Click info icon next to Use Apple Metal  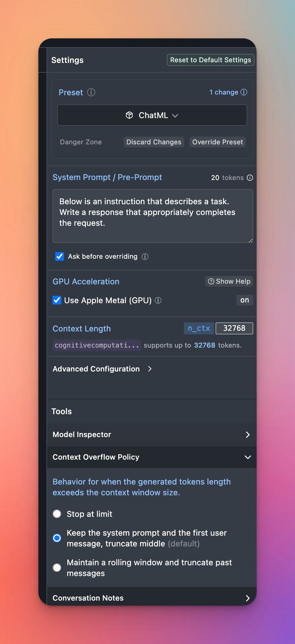pos(158,300)
